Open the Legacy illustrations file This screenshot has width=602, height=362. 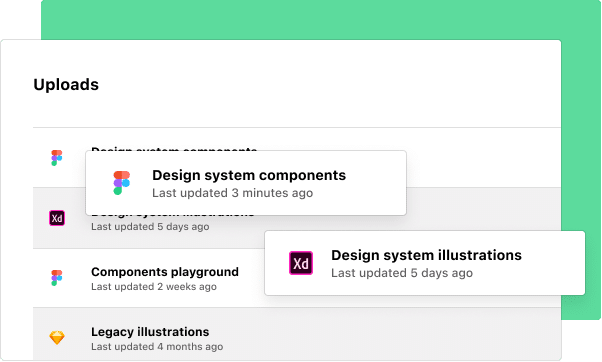click(150, 332)
